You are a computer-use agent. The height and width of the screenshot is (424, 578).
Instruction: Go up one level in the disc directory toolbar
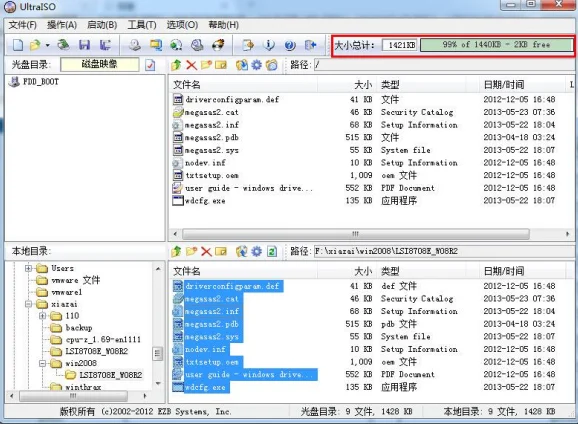[x=176, y=65]
